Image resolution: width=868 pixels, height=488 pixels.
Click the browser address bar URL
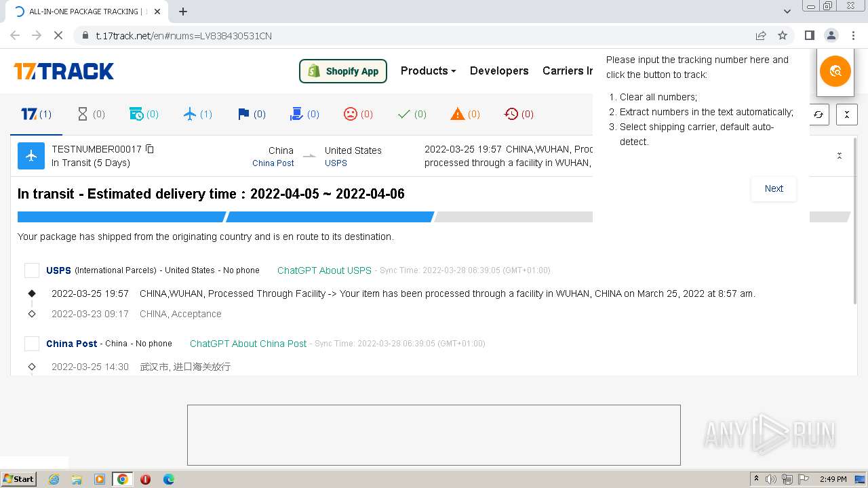point(184,35)
